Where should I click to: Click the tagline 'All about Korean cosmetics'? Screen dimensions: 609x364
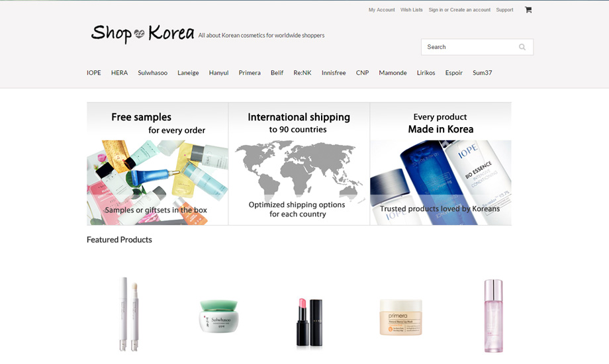261,35
